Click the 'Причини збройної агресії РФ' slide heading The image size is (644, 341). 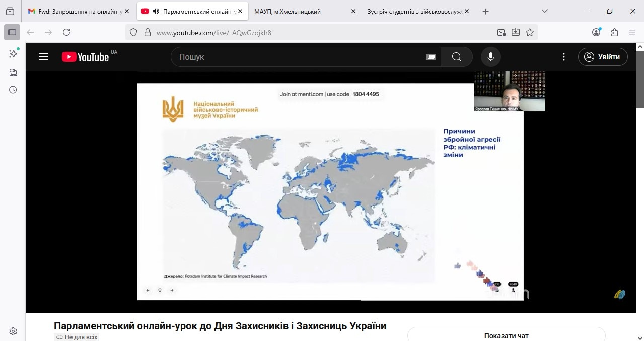click(472, 143)
